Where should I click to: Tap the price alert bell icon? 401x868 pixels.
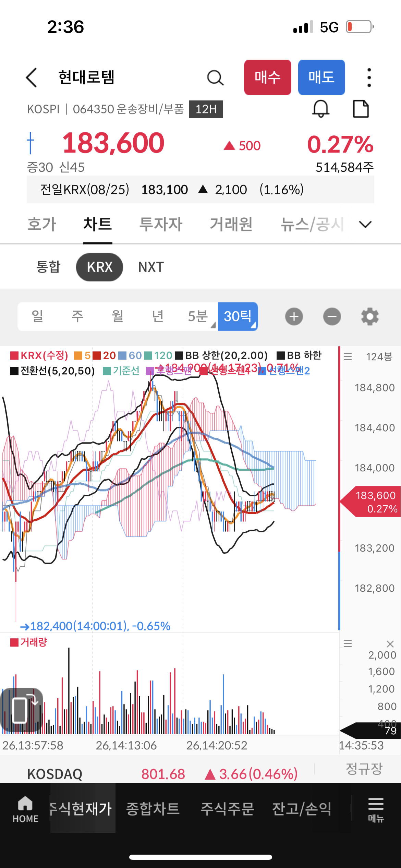(320, 109)
